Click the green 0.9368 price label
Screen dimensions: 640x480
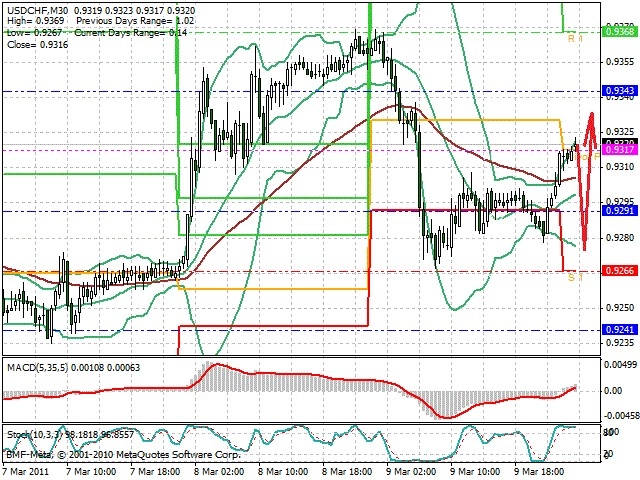pyautogui.click(x=620, y=31)
